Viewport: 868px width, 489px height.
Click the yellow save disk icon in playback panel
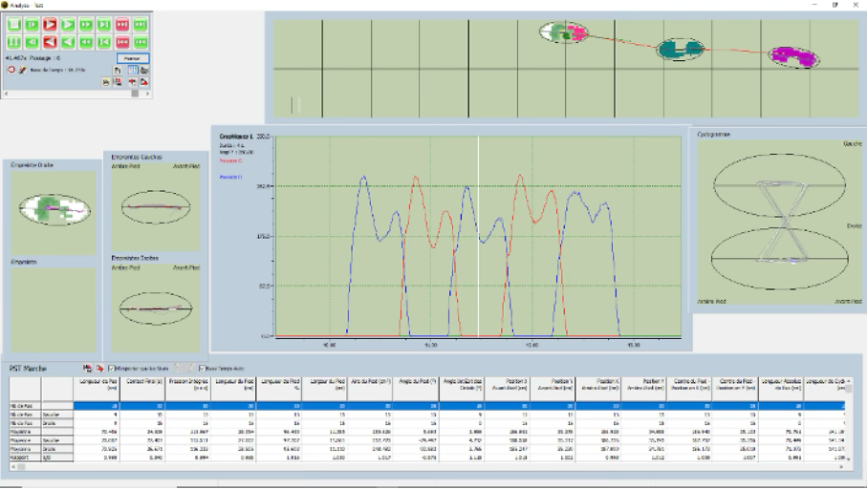pyautogui.click(x=106, y=82)
